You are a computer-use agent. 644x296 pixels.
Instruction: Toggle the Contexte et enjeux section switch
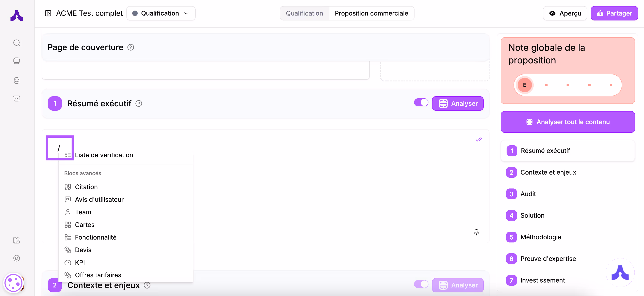pos(421,284)
